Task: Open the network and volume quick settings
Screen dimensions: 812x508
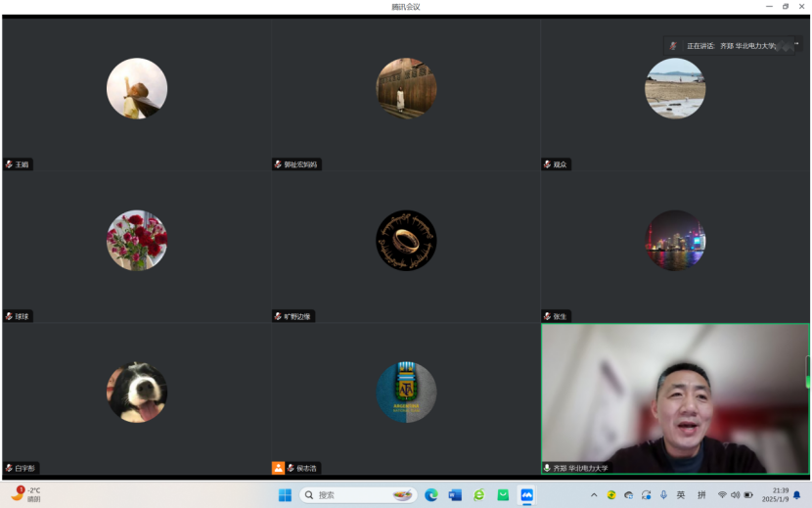Action: [735, 495]
